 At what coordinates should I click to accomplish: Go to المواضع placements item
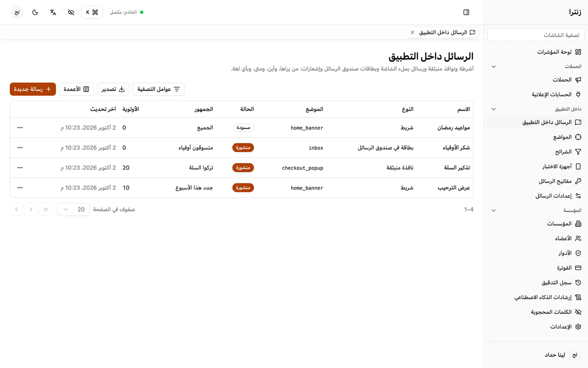pyautogui.click(x=536, y=137)
